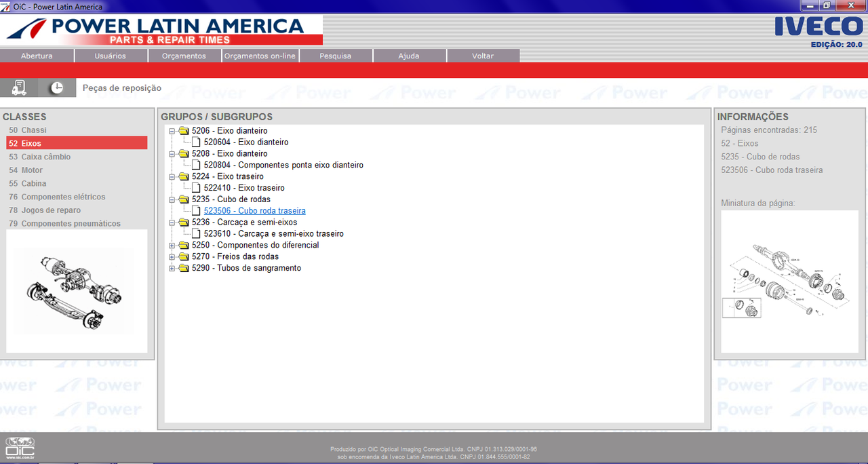
Task: Click '5235 - Cubo de rodas' in Informações
Action: coord(760,157)
